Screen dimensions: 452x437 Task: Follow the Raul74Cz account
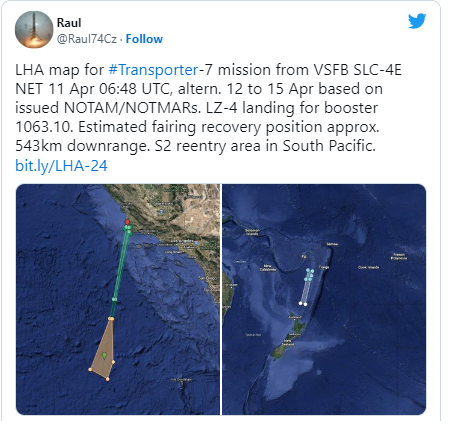pyautogui.click(x=144, y=39)
